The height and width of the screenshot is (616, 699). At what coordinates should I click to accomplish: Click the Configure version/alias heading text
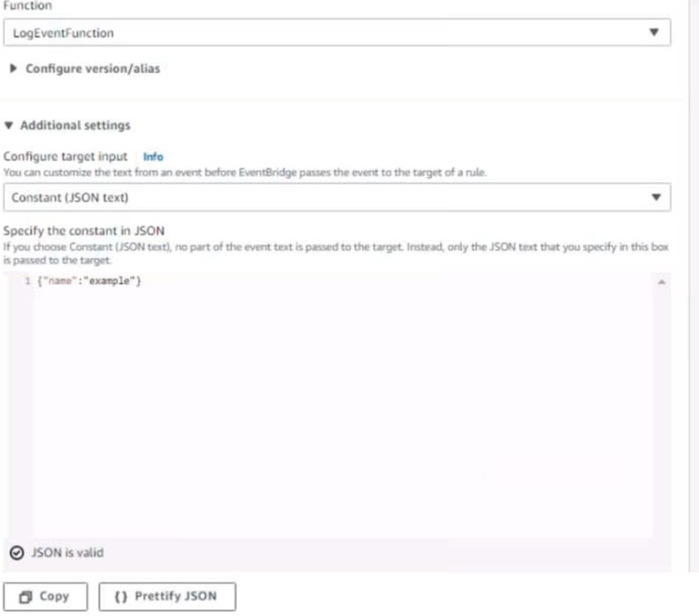coord(93,68)
